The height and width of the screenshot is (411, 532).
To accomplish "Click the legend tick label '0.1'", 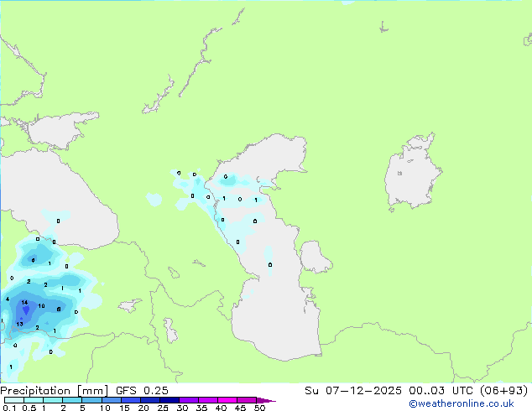I will 9,408.
